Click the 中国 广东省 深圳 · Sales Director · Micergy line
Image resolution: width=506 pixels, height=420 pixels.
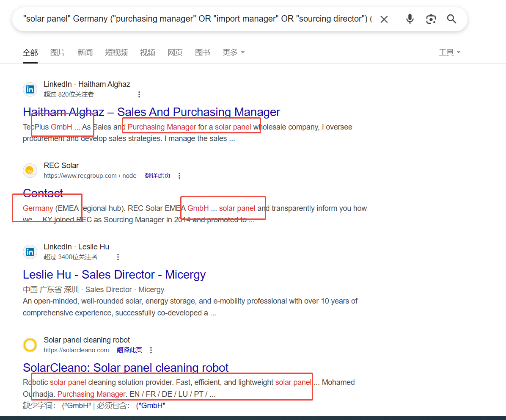[93, 290]
